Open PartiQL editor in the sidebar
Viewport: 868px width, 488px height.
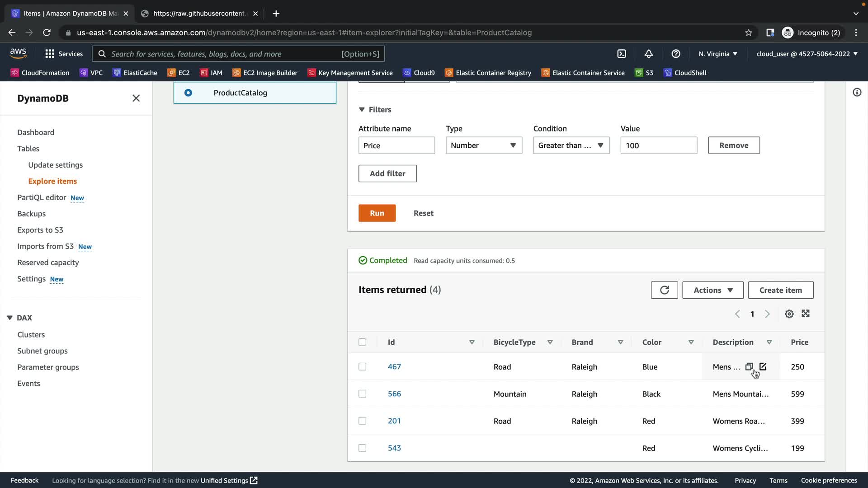(x=42, y=197)
